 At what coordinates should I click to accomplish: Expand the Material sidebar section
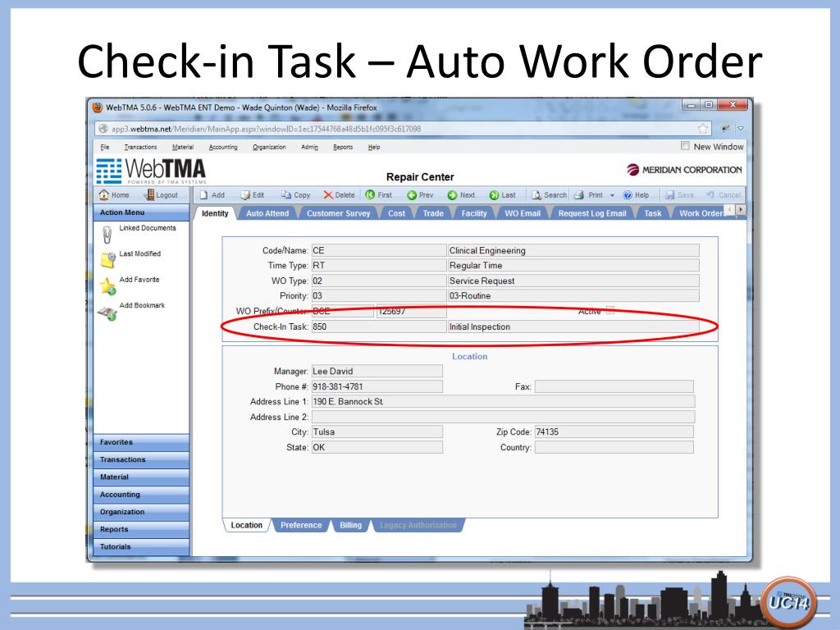[x=141, y=477]
